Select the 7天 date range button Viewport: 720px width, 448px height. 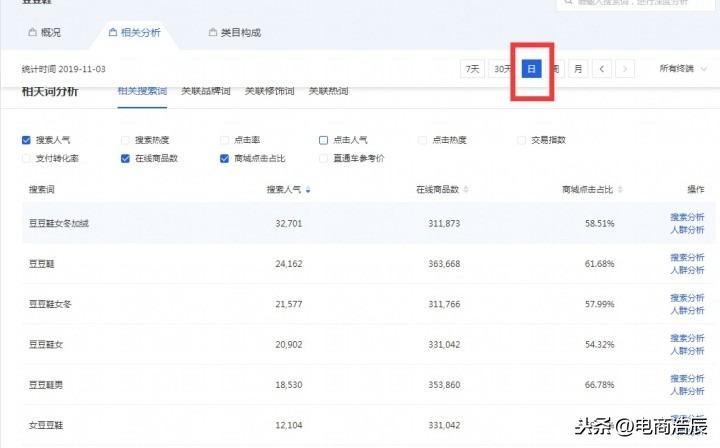[472, 69]
